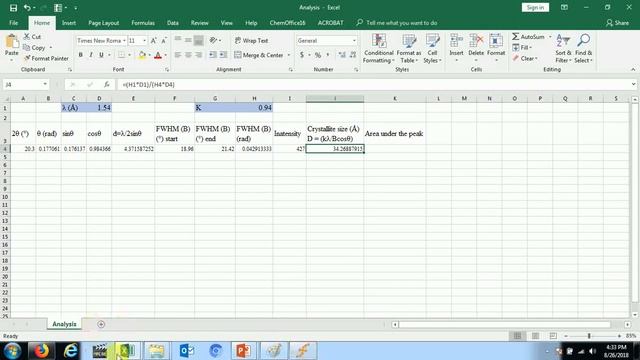This screenshot has width=640, height=360.
Task: Click the Share button
Action: pyautogui.click(x=618, y=23)
